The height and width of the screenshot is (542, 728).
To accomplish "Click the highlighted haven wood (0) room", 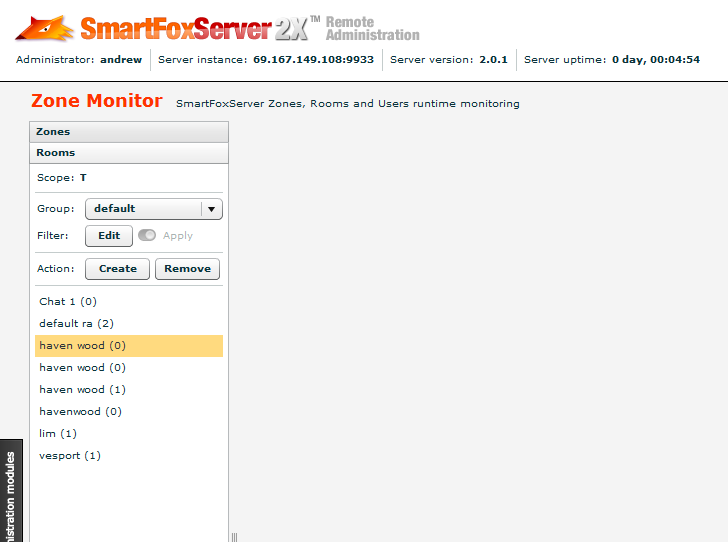I will (82, 346).
